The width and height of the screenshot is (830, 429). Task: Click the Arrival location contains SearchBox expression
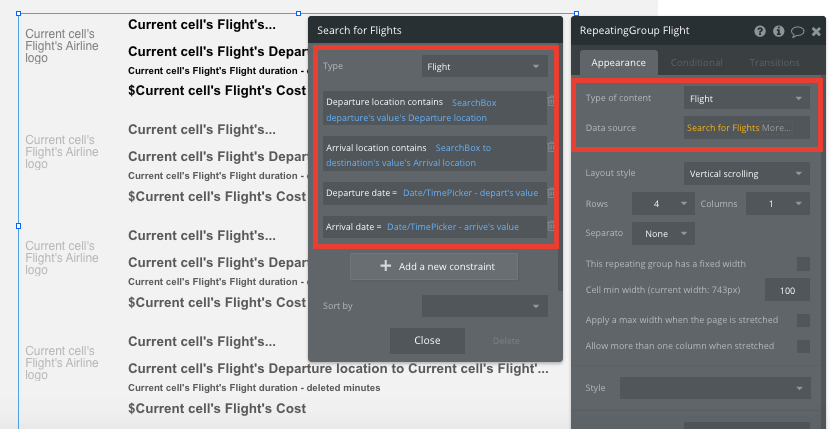[435, 155]
